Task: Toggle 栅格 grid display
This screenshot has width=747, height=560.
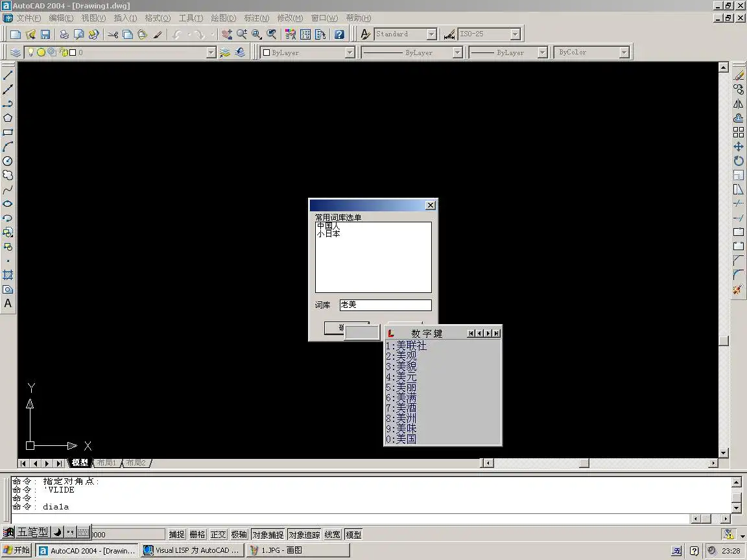Action: pyautogui.click(x=197, y=535)
